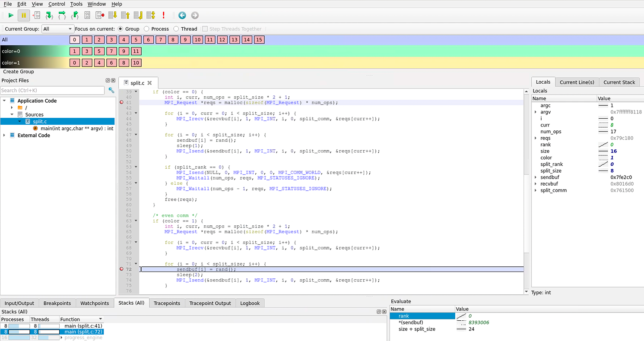
Task: Click the yellow Pause toolbar button
Action: [x=24, y=16]
